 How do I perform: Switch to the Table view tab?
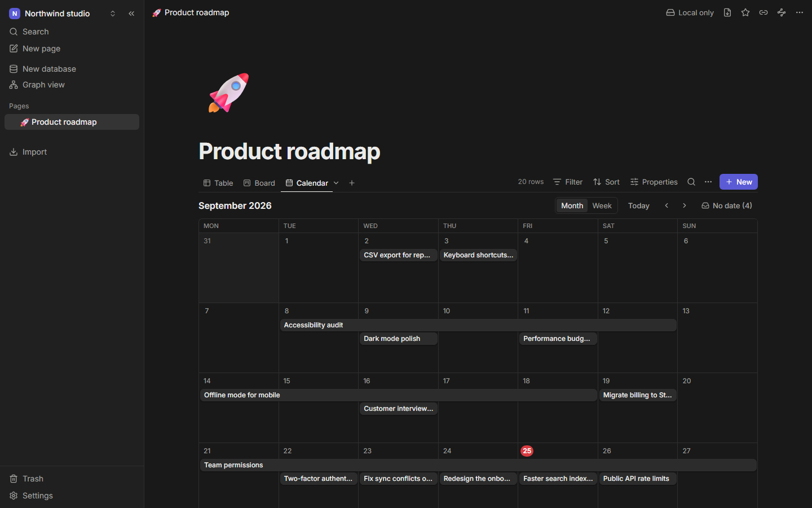pos(218,183)
